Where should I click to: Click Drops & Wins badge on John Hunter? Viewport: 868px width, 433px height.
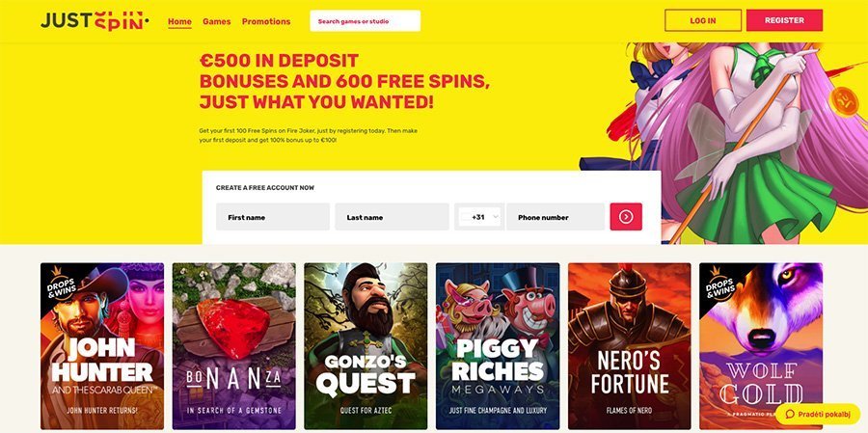(x=60, y=284)
